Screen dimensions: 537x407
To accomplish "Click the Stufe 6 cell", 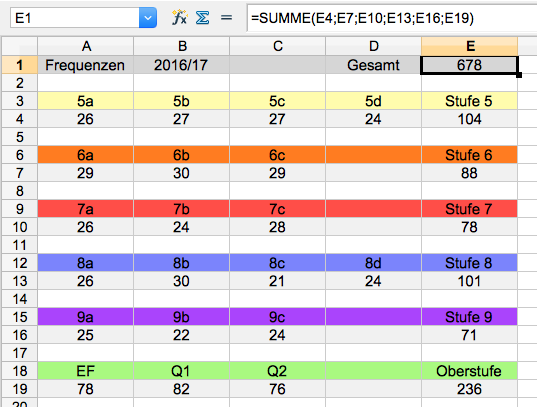I will 469,155.
